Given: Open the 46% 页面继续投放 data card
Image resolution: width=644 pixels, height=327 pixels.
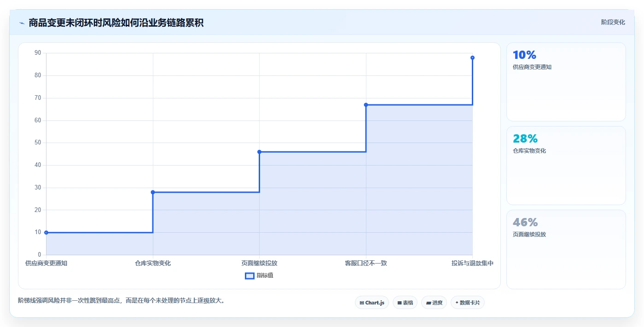Looking at the screenshot, I should [566, 249].
